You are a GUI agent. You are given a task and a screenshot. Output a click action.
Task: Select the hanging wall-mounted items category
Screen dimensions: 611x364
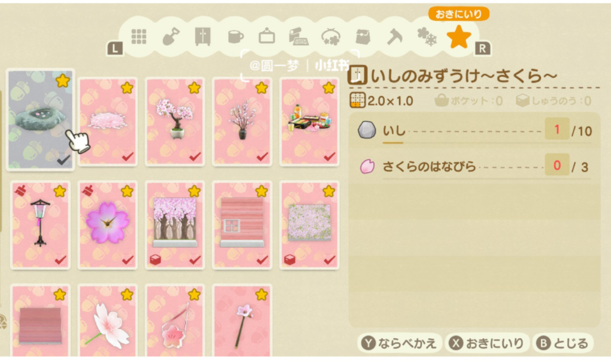(x=267, y=36)
